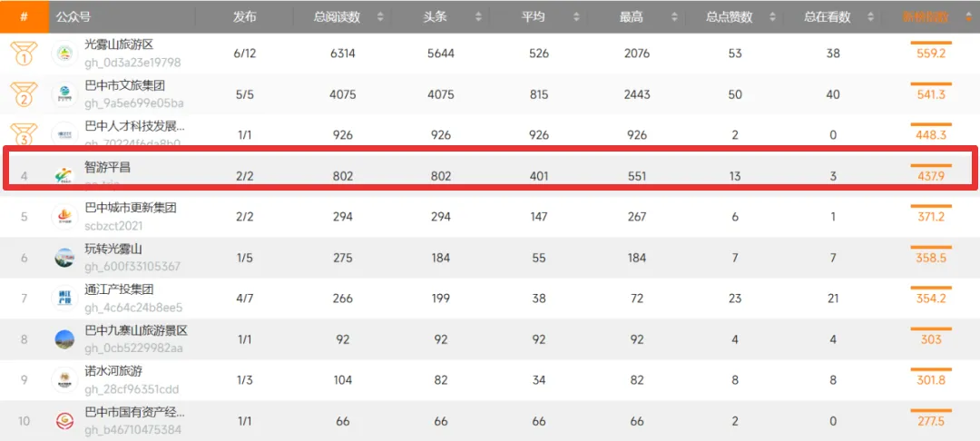Sort by 头条 column arrows
The height and width of the screenshot is (441, 980).
tap(479, 17)
